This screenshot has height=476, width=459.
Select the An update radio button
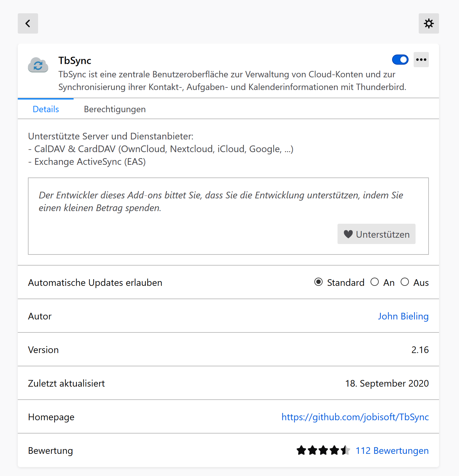coord(375,282)
